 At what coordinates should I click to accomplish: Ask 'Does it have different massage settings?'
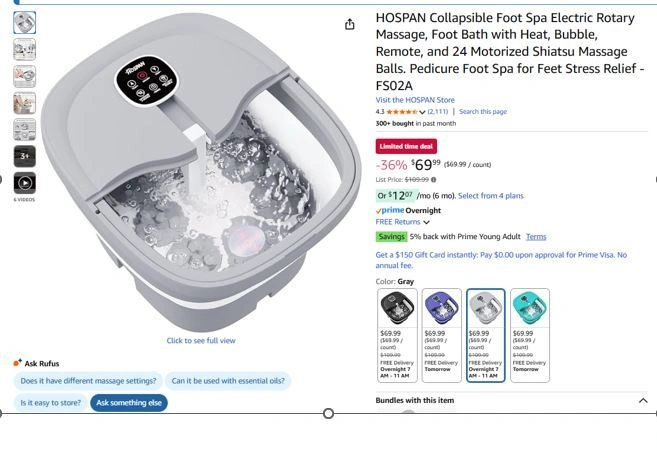pos(88,381)
